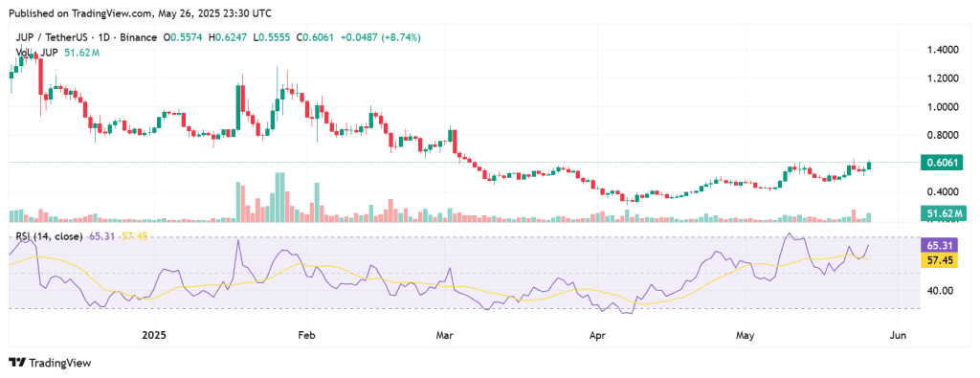Viewport: 980px width, 378px height.
Task: Click the low value 'L0.5555'
Action: click(273, 37)
